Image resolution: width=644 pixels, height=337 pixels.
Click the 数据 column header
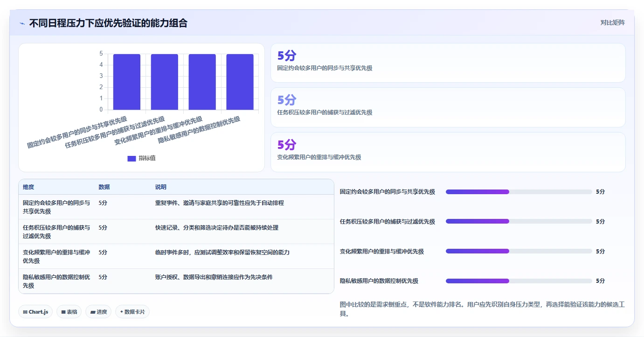click(x=104, y=187)
